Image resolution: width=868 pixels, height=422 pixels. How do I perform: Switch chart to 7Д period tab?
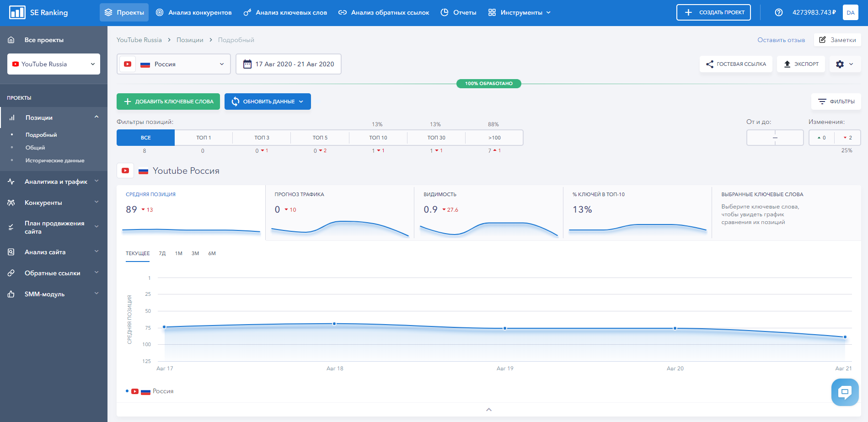[x=162, y=253]
